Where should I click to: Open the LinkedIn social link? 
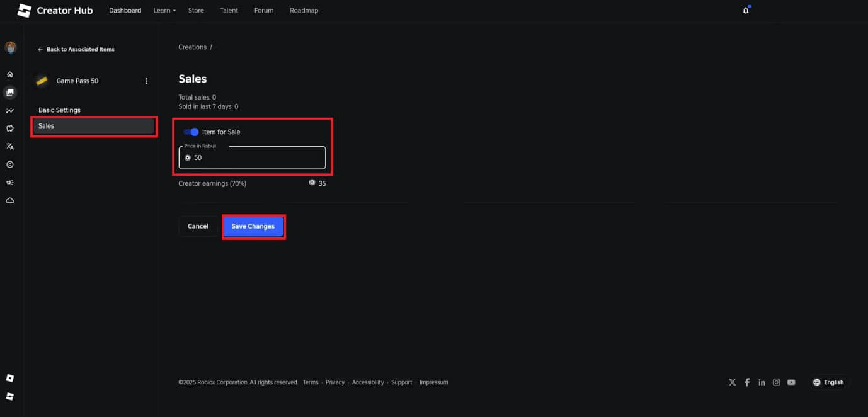point(762,382)
